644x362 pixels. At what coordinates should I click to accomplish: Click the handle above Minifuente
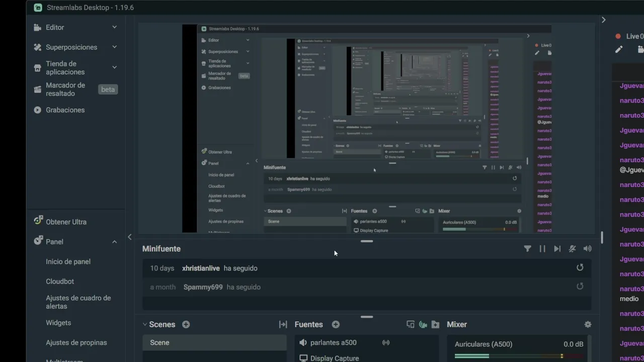(367, 241)
